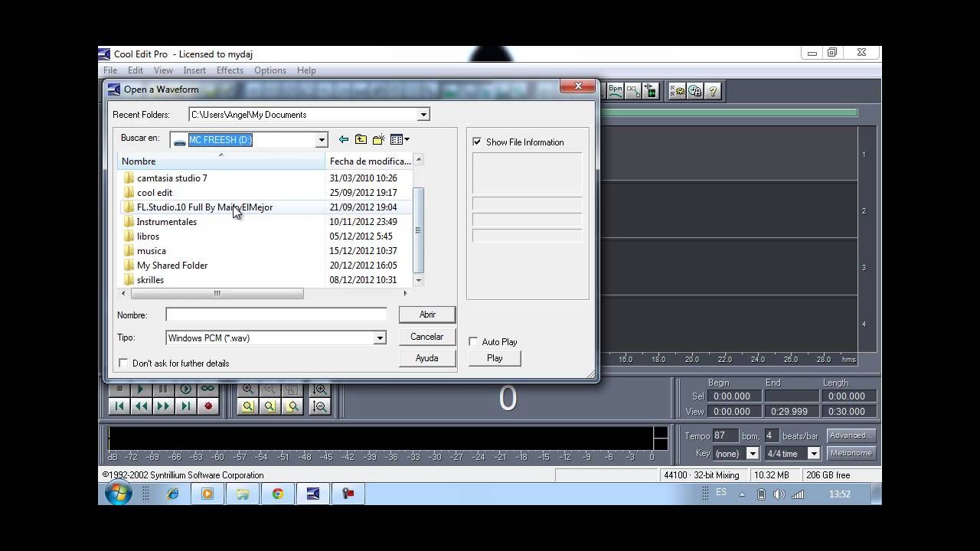Click the Play to End circled button
980x551 pixels.
(185, 390)
